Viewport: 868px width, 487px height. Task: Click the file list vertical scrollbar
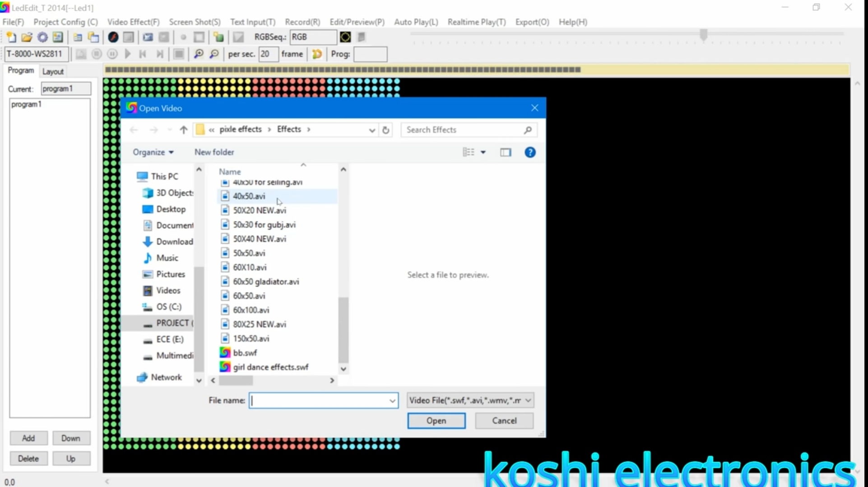[343, 329]
